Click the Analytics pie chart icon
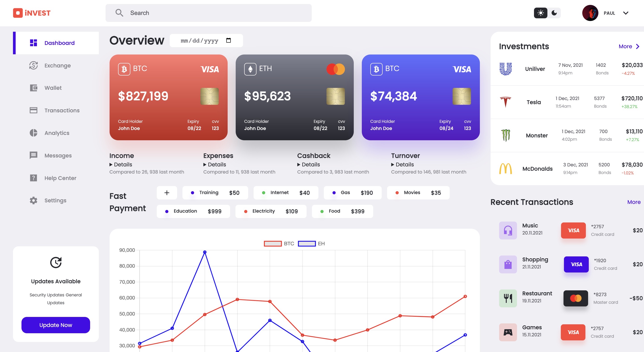The height and width of the screenshot is (352, 644). click(33, 133)
